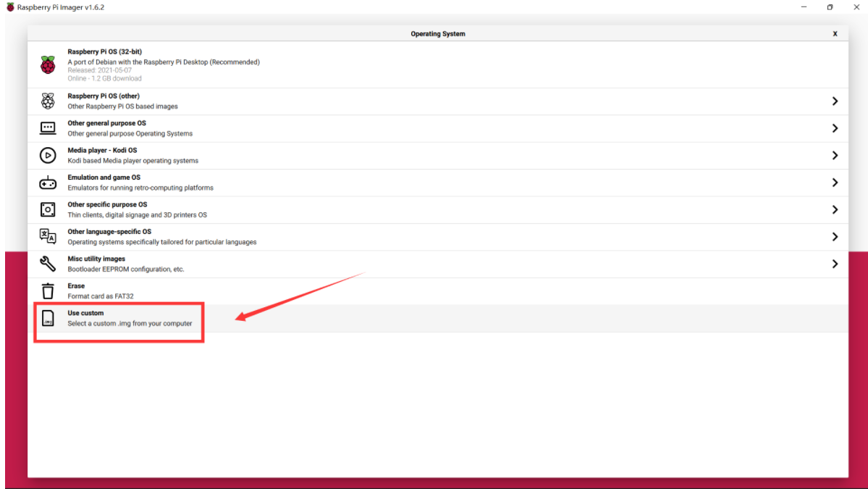Close the Raspberry Pi Imager window
The height and width of the screenshot is (489, 868).
pos(856,7)
